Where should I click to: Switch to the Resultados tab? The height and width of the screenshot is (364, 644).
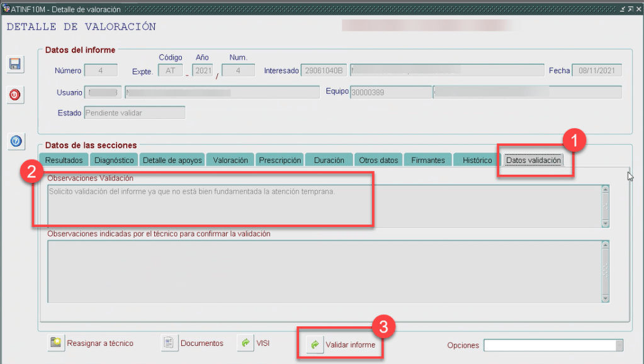tap(64, 160)
